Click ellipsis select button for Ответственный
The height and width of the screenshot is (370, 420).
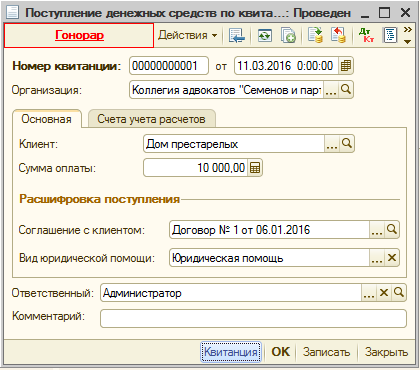pyautogui.click(x=369, y=293)
